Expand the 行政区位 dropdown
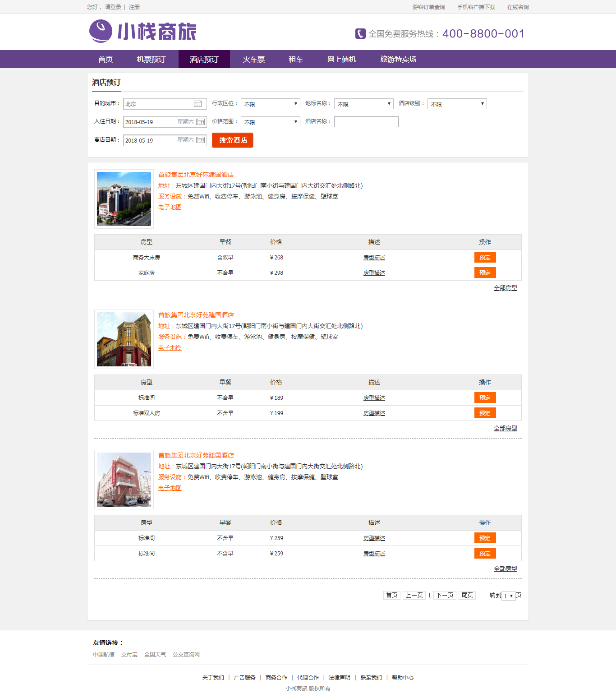This screenshot has width=616, height=698. (x=270, y=104)
